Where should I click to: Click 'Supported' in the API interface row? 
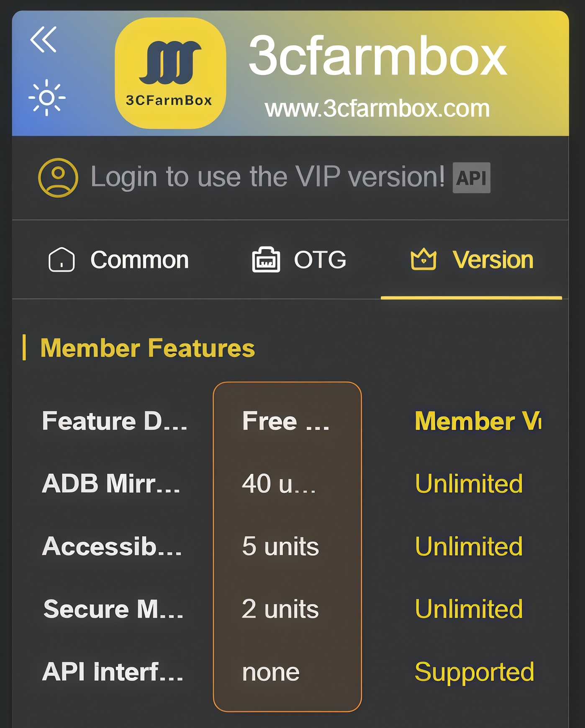[x=474, y=672]
